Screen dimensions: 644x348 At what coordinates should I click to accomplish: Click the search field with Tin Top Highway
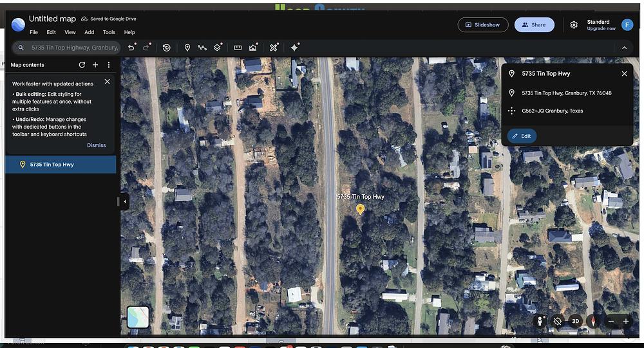(74, 48)
